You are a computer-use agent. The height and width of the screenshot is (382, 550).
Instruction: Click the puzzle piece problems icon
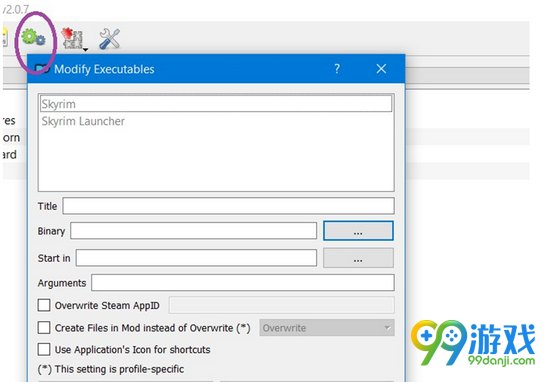[72, 39]
